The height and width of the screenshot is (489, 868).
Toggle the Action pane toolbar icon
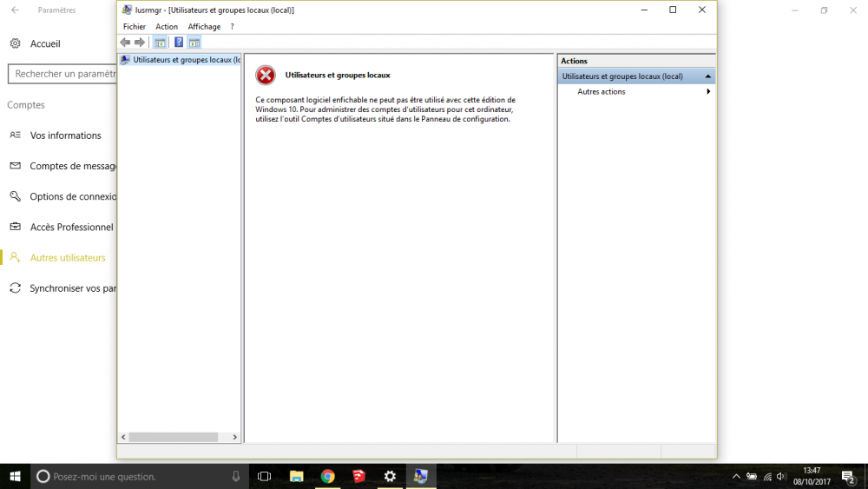[194, 42]
